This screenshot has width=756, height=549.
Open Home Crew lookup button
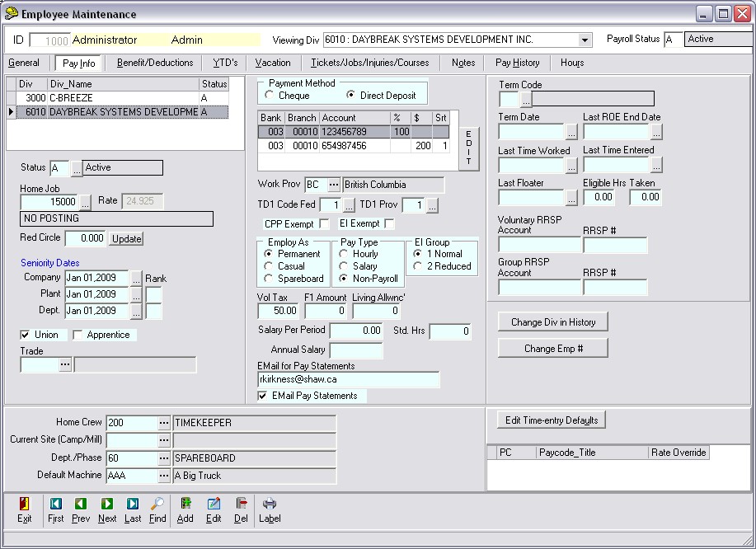click(x=164, y=423)
